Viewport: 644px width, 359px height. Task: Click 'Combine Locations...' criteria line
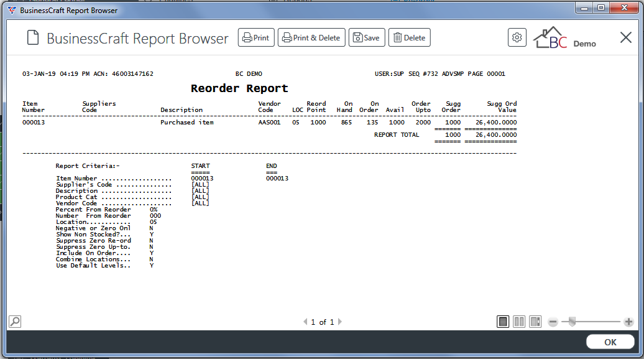click(104, 259)
